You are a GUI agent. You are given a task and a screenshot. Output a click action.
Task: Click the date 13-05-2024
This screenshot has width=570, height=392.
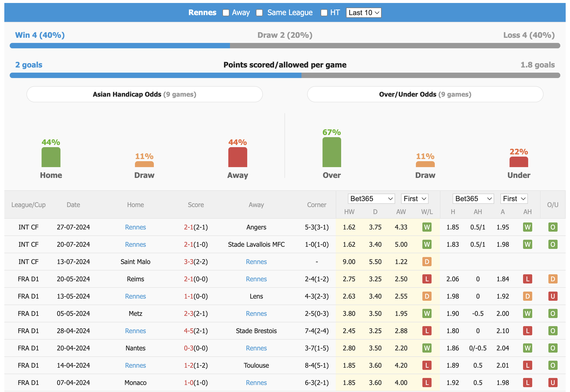pos(73,296)
